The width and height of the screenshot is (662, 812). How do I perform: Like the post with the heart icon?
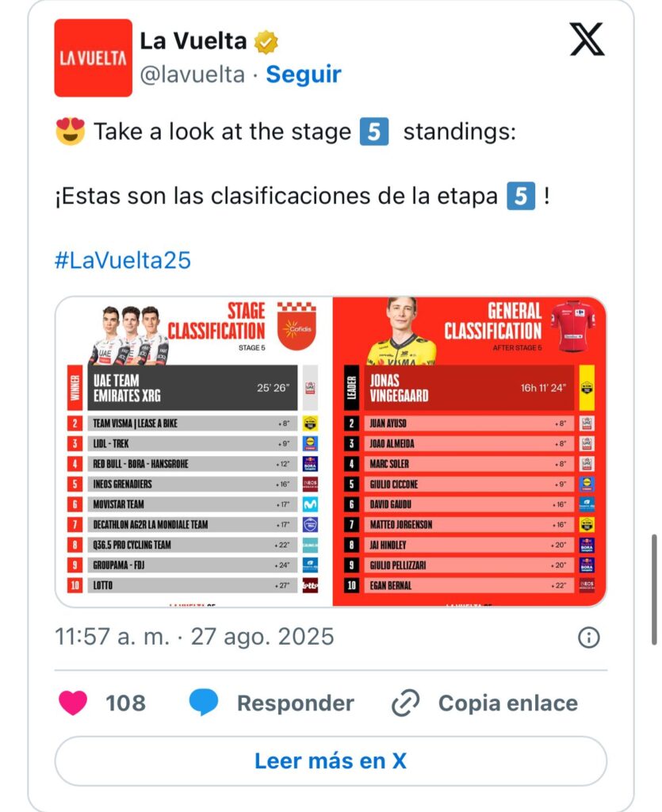click(73, 703)
